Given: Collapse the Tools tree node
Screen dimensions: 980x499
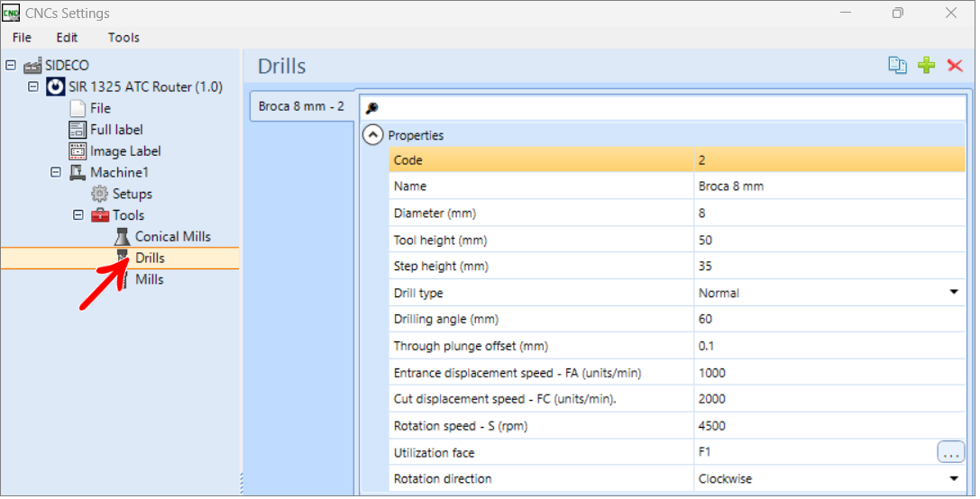Looking at the screenshot, I should pyautogui.click(x=78, y=215).
